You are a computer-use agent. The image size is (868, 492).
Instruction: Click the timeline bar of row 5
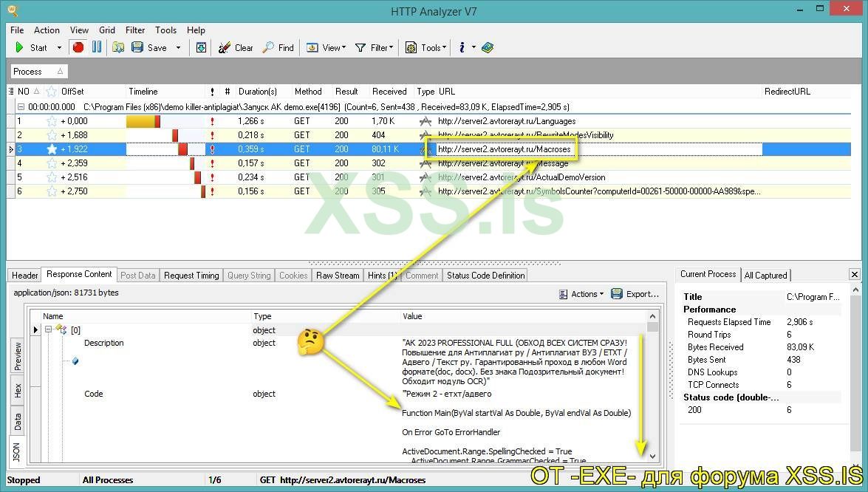198,177
